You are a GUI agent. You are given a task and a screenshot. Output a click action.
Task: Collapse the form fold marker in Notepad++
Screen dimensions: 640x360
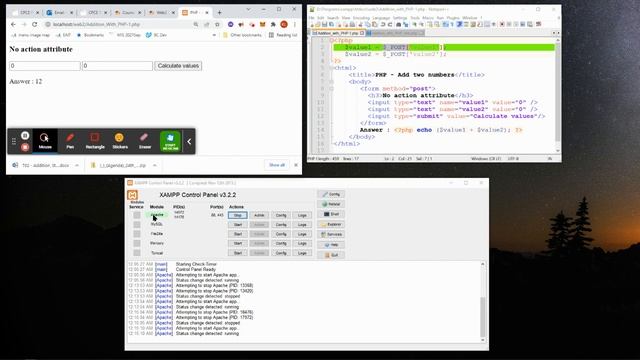pyautogui.click(x=331, y=89)
